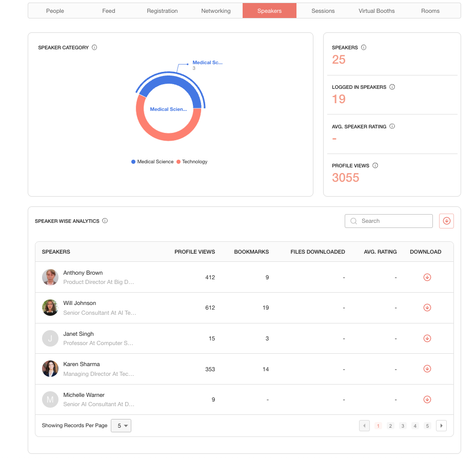Viewport: 476px width, 458px height.
Task: Click info icon beside Speakers count
Action: pyautogui.click(x=364, y=47)
